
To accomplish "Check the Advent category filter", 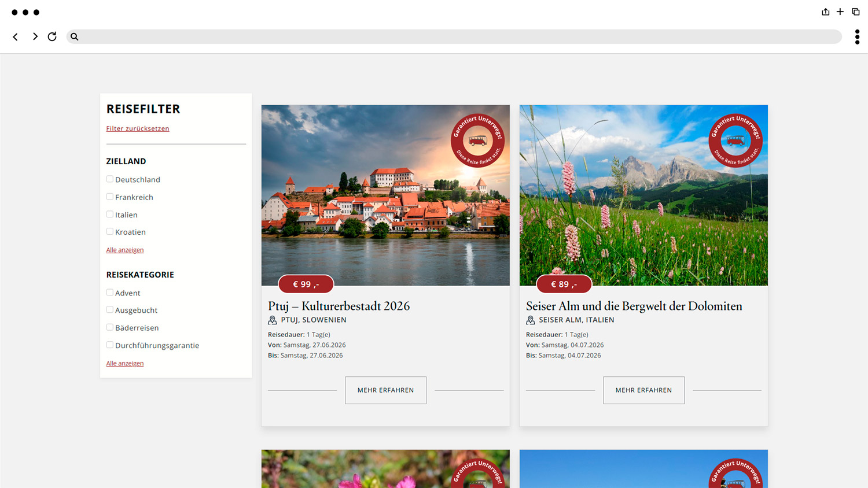I will tap(110, 293).
